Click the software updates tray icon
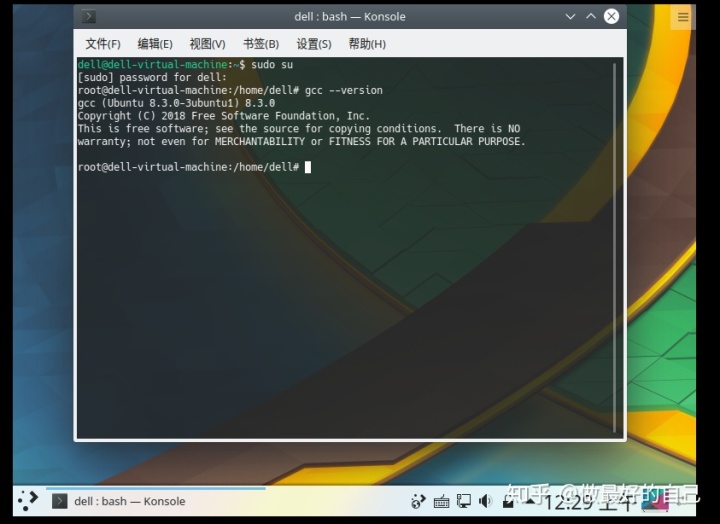720x524 pixels. (x=418, y=501)
